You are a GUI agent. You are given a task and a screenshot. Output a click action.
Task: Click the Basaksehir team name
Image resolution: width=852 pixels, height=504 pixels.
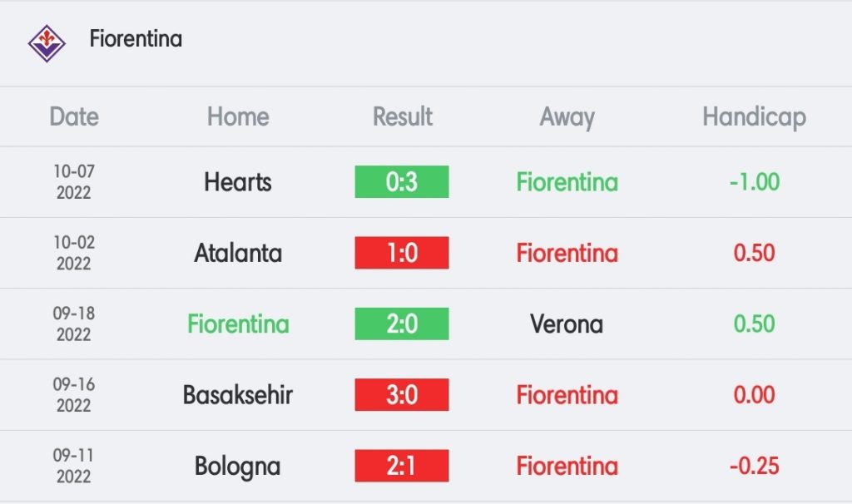pyautogui.click(x=238, y=395)
